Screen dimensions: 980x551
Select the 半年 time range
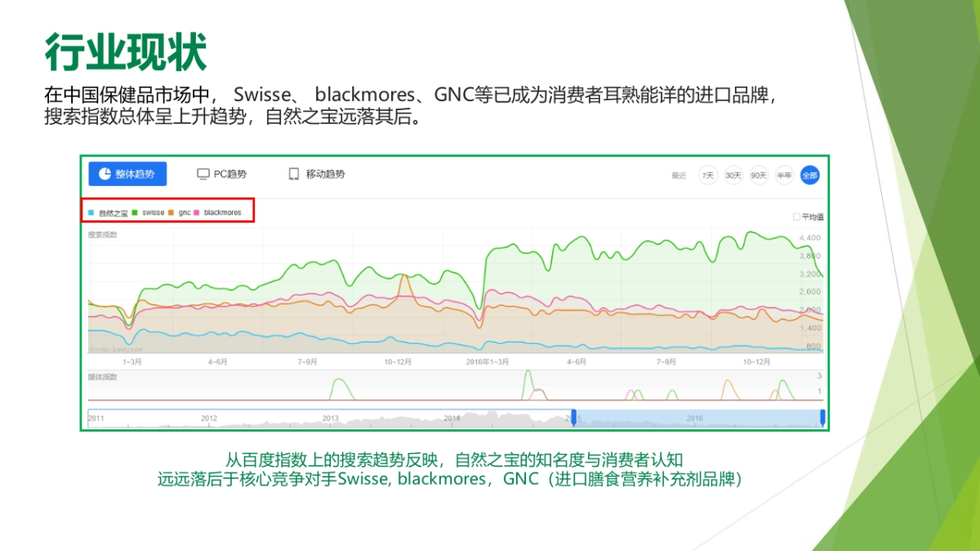pos(784,175)
